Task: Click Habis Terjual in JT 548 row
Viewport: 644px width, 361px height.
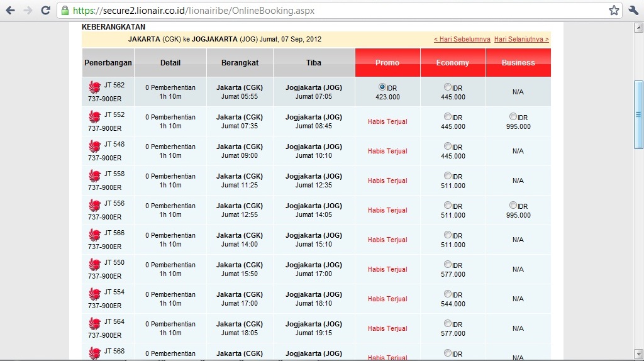Action: coord(387,151)
